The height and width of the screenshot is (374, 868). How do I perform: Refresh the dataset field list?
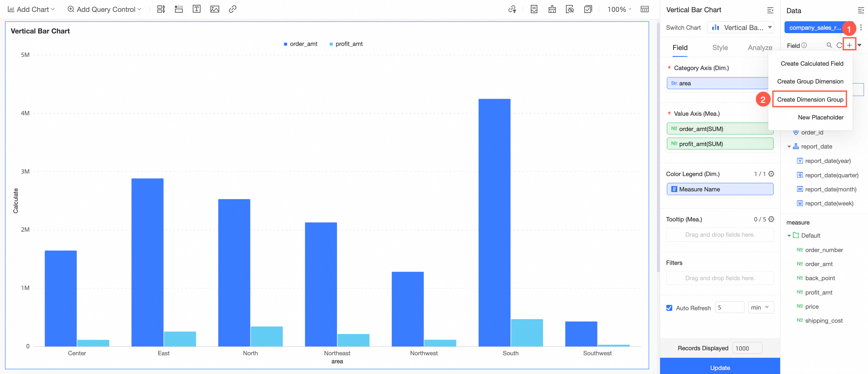[x=839, y=45]
